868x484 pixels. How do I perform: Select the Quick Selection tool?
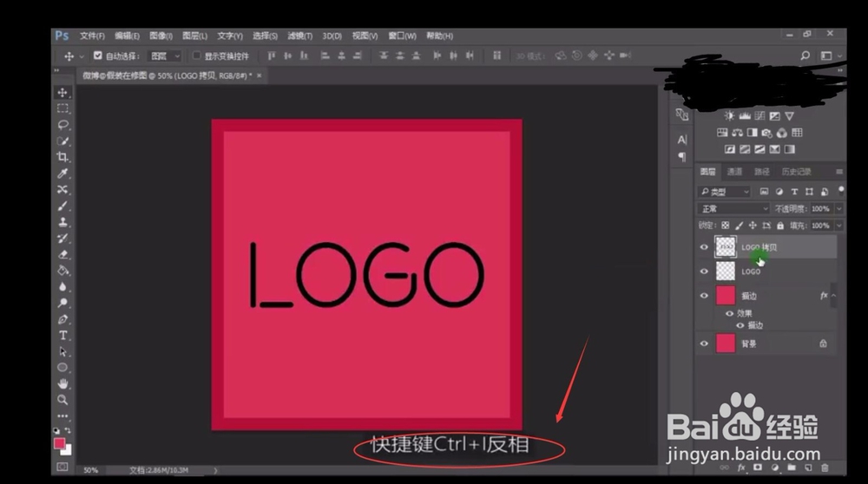(62, 141)
